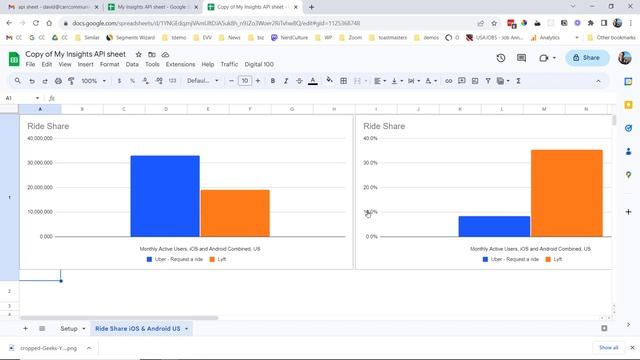This screenshot has width=640, height=360.
Task: Open filter views dropdown
Action: click(x=503, y=81)
